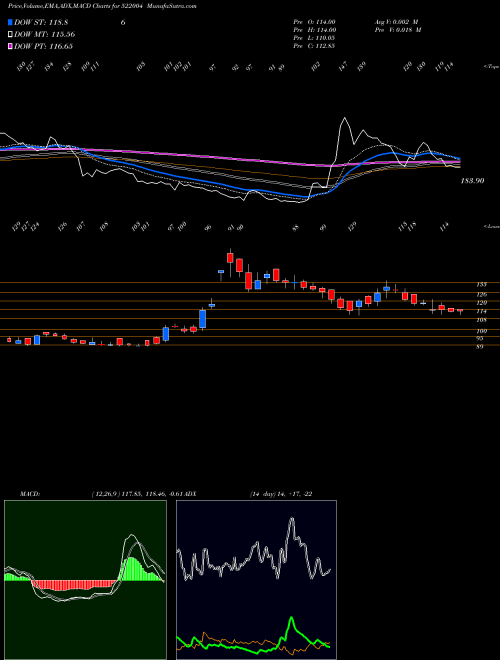
Task: Click the blue DOW ST legend swatch
Action: pos(10,23)
